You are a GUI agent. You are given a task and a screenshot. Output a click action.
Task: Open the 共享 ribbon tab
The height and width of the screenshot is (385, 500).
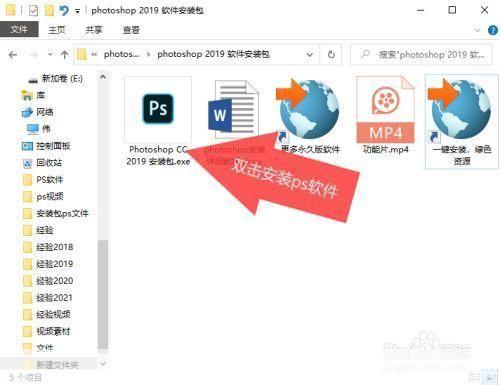(x=94, y=30)
